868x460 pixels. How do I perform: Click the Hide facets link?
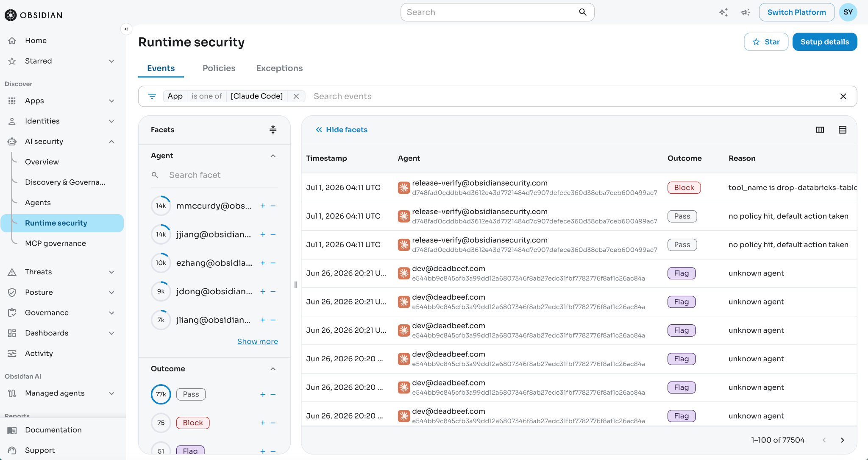[x=342, y=130]
